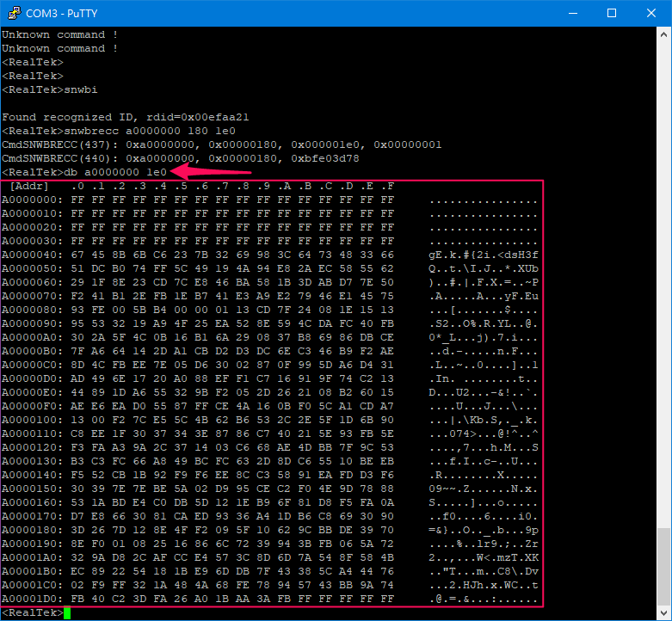Click the green terminal cursor at prompt

67,613
